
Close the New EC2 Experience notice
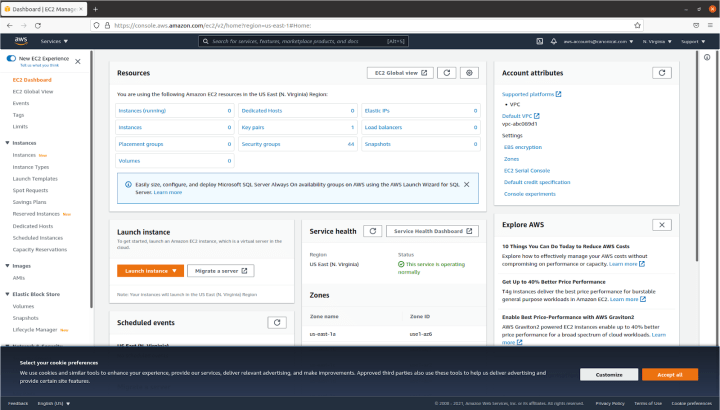78,62
